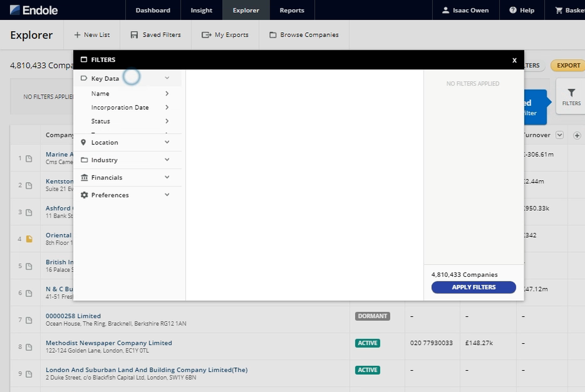Click the Endole logo
585x392 pixels.
click(x=33, y=10)
